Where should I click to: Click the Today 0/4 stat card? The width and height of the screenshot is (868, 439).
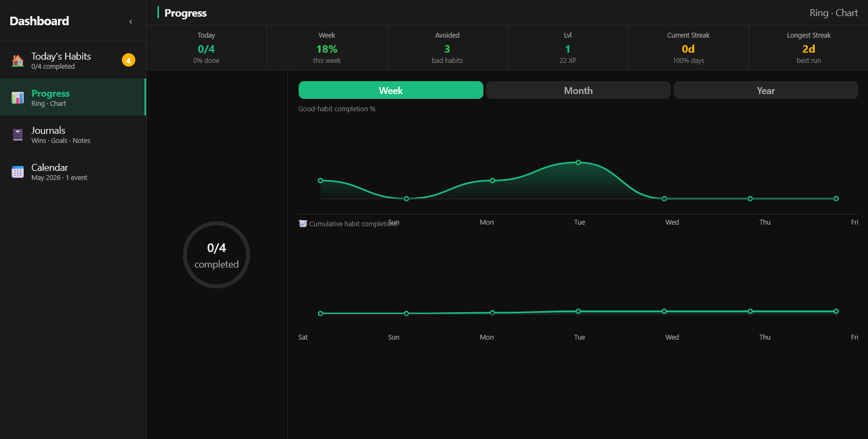click(206, 48)
